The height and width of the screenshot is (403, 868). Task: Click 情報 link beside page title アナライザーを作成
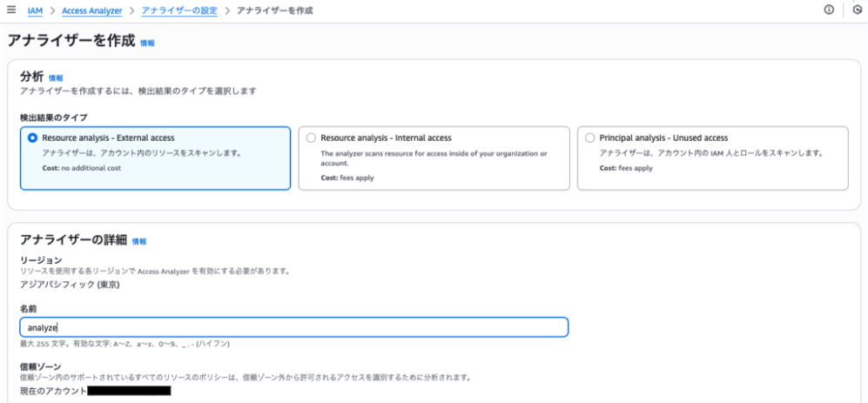(x=147, y=43)
